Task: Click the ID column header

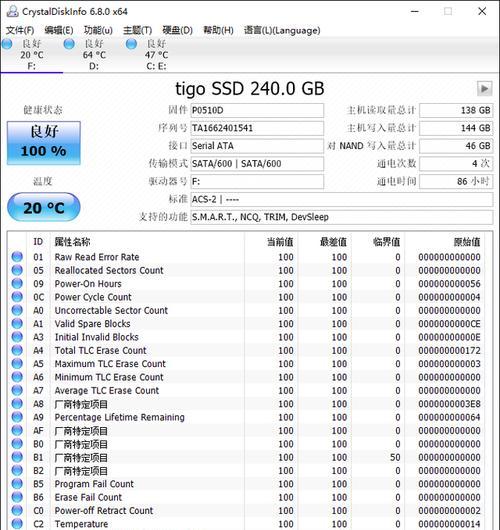Action: pos(38,242)
